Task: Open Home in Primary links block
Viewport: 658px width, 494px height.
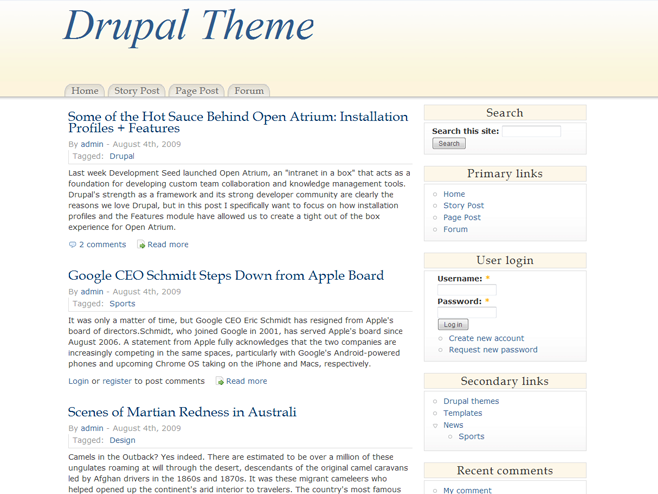Action: pyautogui.click(x=454, y=194)
